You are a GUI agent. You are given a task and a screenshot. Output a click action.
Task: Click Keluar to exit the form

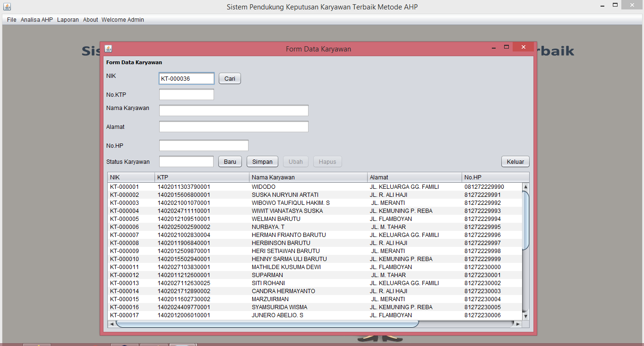tap(515, 161)
